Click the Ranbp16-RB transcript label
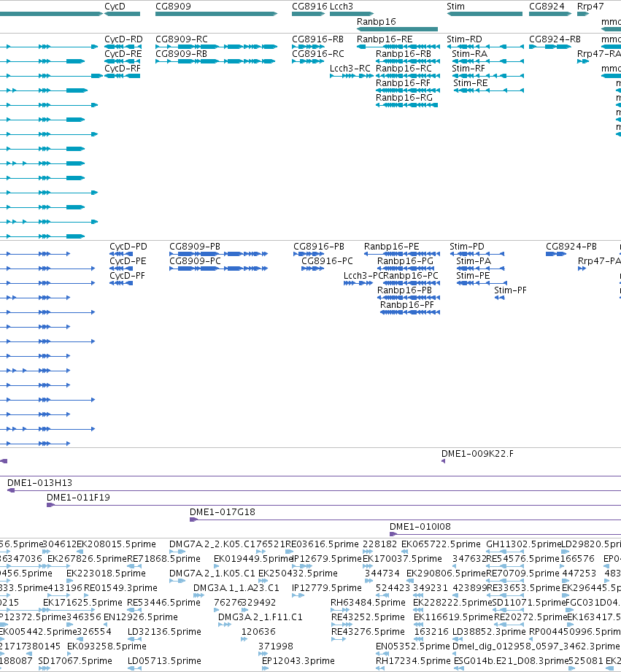This screenshot has width=621, height=672. click(x=404, y=54)
